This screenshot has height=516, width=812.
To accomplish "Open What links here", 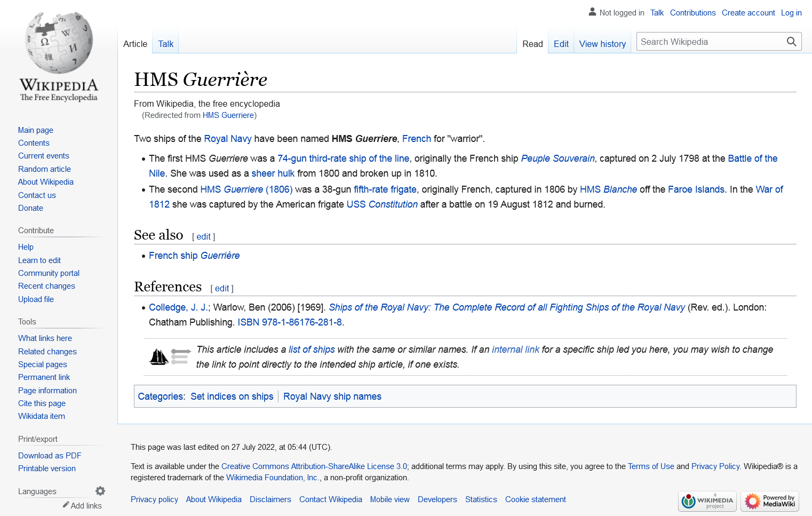I will pyautogui.click(x=45, y=338).
